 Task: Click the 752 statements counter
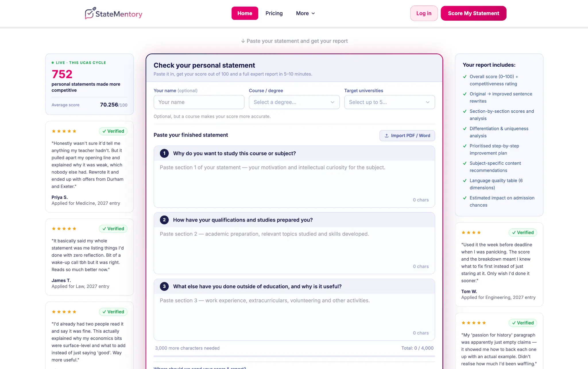pyautogui.click(x=62, y=74)
